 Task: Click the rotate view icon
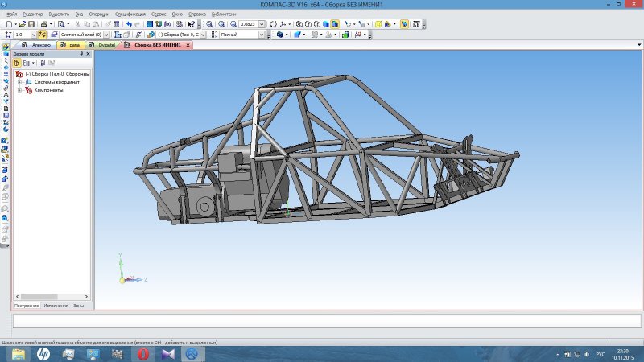click(x=273, y=24)
